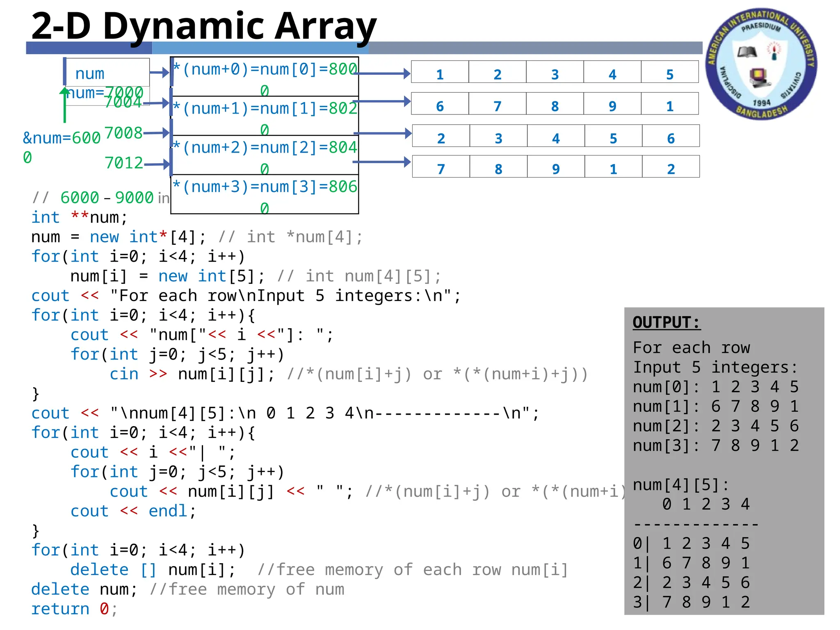Click the "delete num;" statement
840x630 pixels.
[x=84, y=589]
